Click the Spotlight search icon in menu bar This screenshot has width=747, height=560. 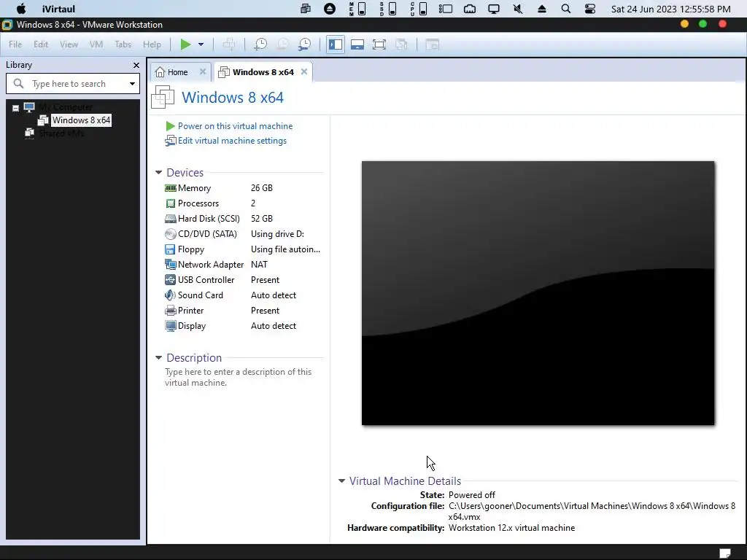(566, 9)
